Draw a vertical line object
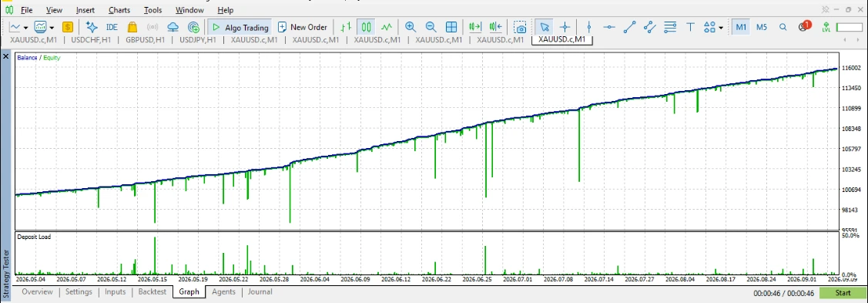The width and height of the screenshot is (868, 303). [x=589, y=26]
